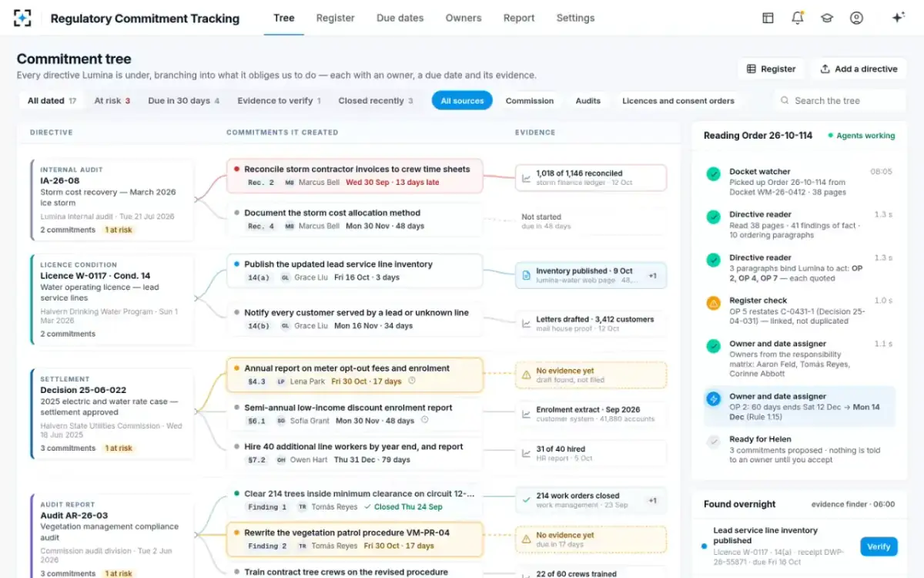Expand Audit AR-26-03 directive card
This screenshot has height=578, width=924.
[112, 536]
